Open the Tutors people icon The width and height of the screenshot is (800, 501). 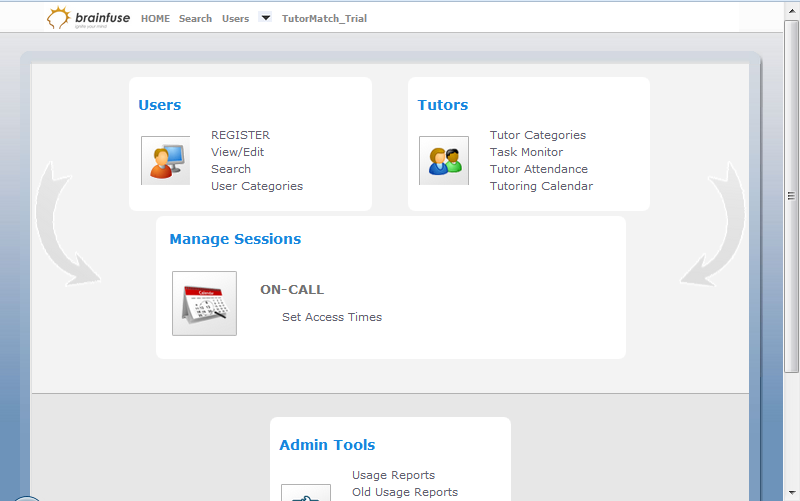(444, 160)
